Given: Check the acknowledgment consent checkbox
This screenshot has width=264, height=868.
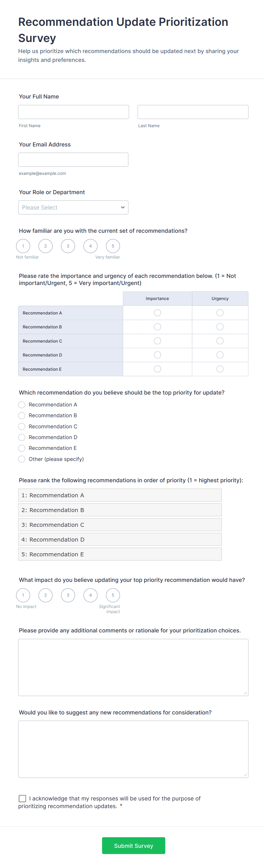Looking at the screenshot, I should coord(22,798).
